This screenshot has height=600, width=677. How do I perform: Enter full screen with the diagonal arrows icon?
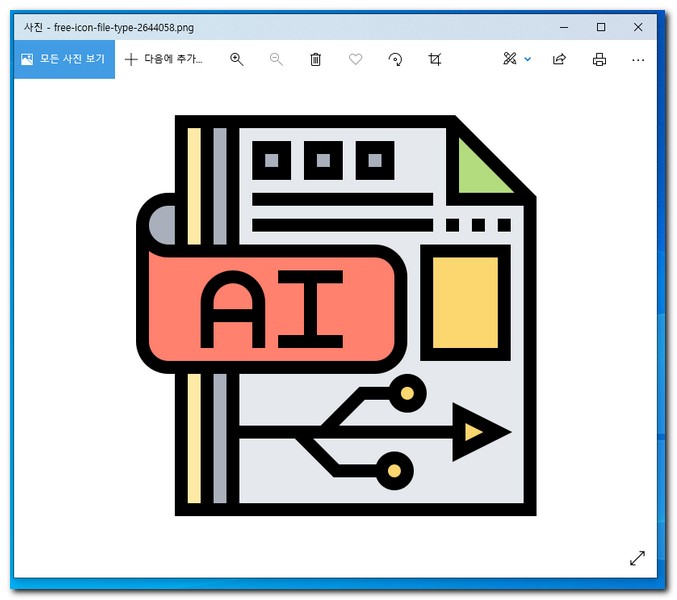click(637, 558)
